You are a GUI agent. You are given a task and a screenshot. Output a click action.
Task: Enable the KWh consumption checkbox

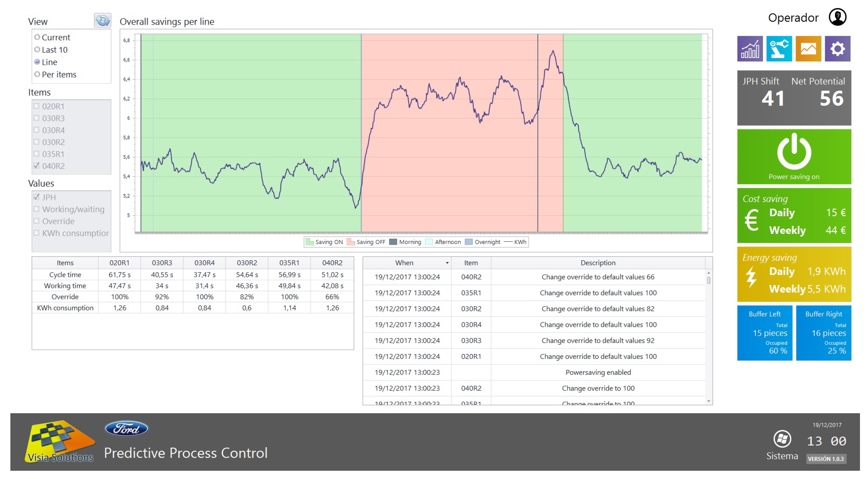(x=36, y=233)
